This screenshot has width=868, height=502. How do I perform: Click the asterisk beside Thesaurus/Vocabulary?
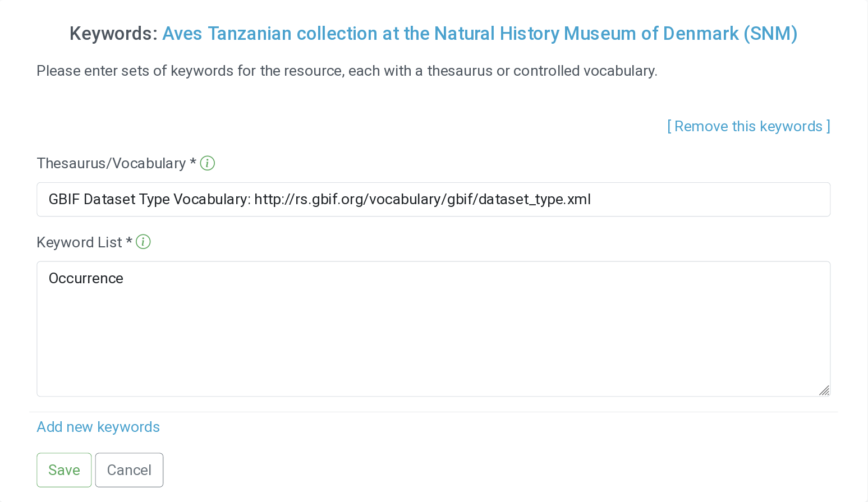193,163
